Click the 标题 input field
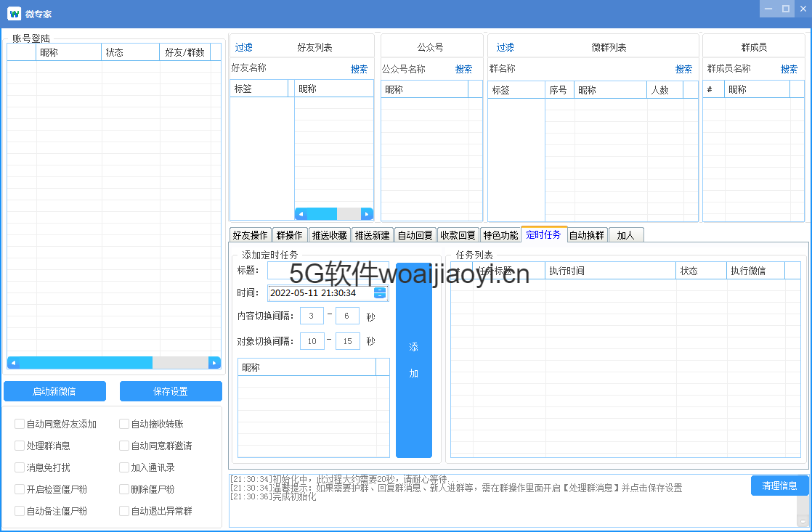 [328, 271]
